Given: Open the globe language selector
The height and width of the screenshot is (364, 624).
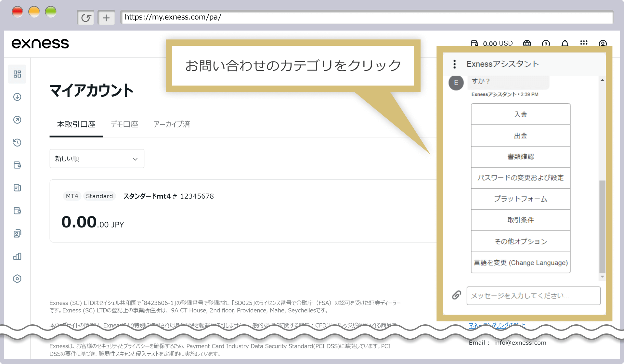Looking at the screenshot, I should tap(527, 43).
